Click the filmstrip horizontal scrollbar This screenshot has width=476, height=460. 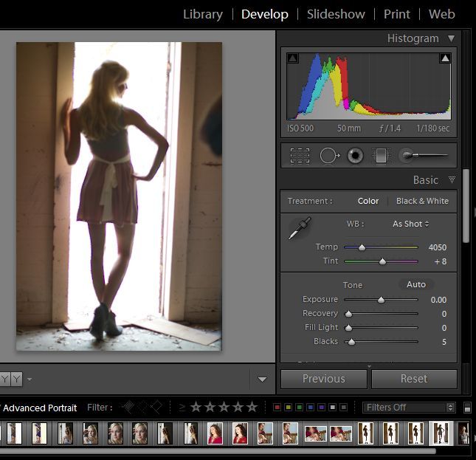(x=217, y=451)
